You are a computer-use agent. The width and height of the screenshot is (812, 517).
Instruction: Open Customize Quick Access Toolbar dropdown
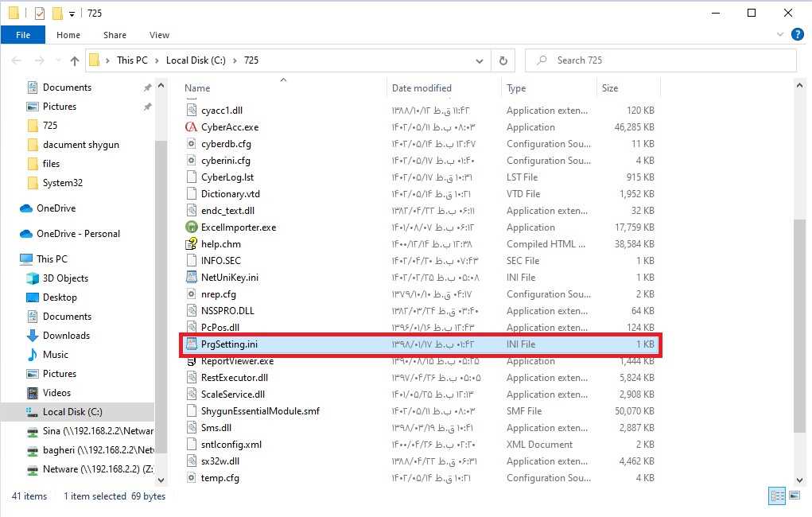tap(72, 14)
